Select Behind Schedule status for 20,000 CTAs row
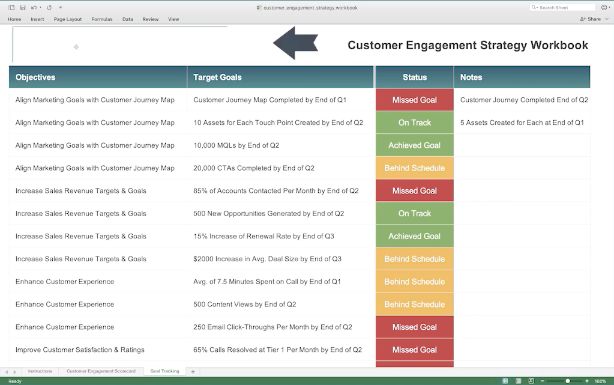 click(415, 168)
